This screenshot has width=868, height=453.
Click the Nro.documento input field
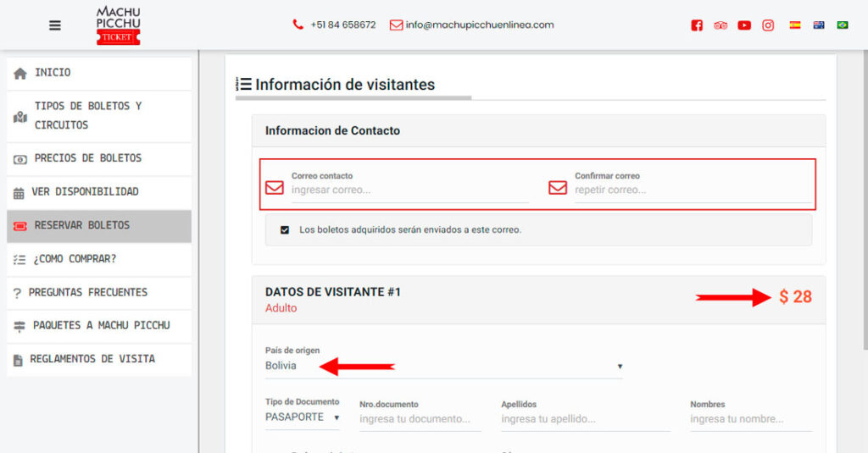click(x=419, y=419)
